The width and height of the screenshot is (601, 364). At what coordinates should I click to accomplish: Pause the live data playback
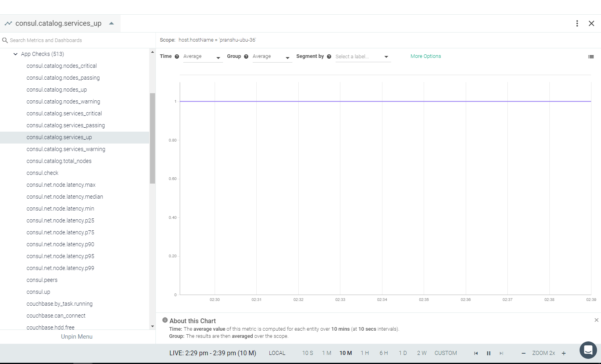[x=489, y=353]
